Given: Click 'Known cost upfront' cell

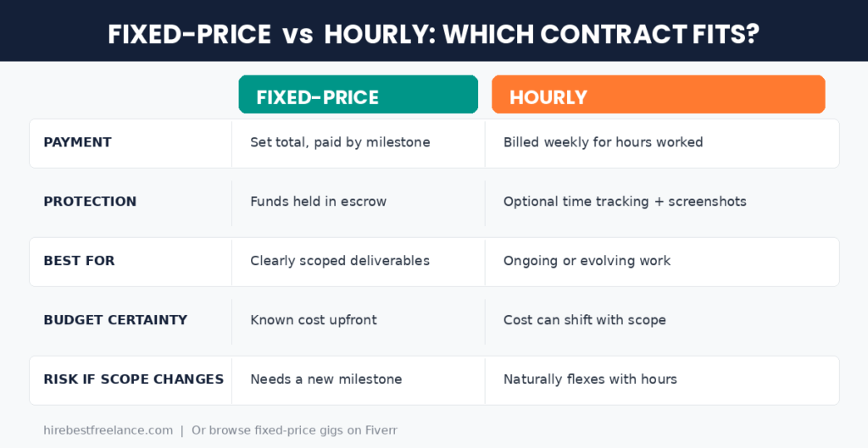Looking at the screenshot, I should (314, 319).
